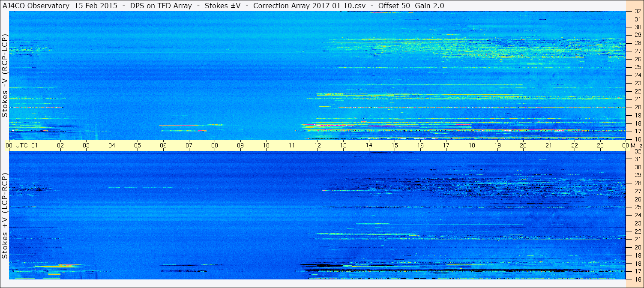Select the 13 hour time marker
Viewport: 644px width, 288px height.
[343, 145]
